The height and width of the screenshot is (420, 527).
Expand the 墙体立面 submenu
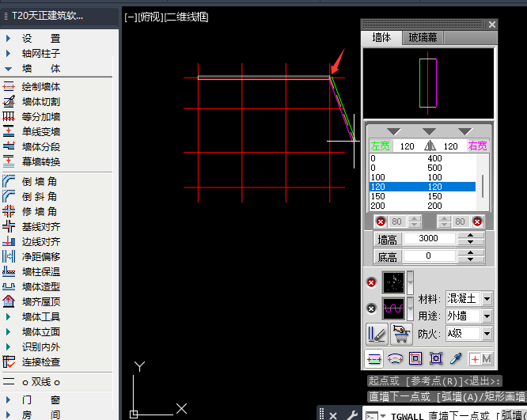point(8,331)
